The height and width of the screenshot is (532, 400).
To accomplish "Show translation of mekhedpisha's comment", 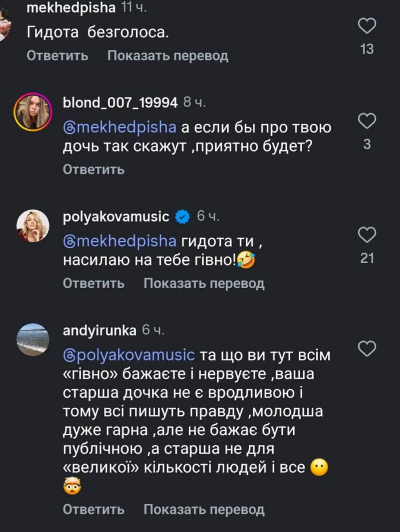I will pos(167,56).
